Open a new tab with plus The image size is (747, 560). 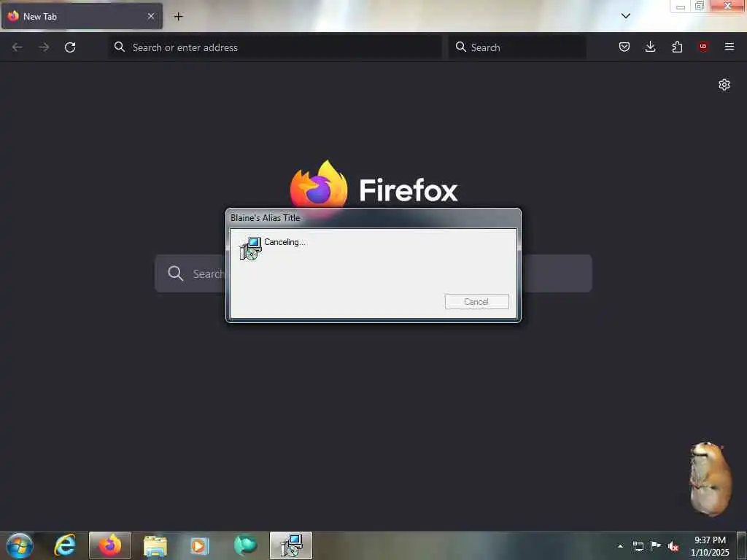pos(178,16)
